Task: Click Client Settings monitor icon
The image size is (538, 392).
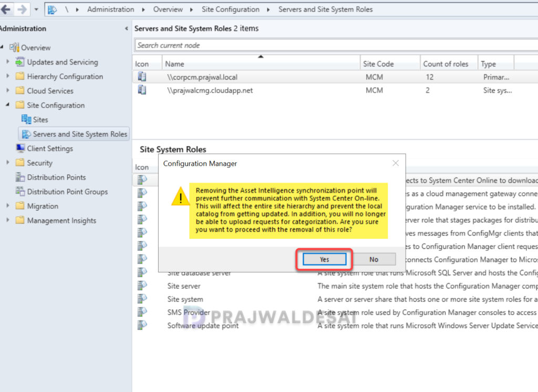Action: (20, 148)
